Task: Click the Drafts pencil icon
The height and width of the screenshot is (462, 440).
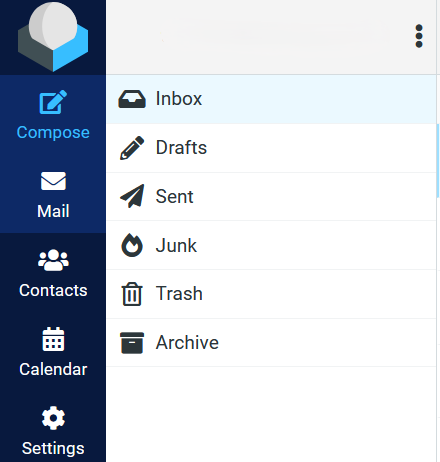Action: (x=132, y=148)
